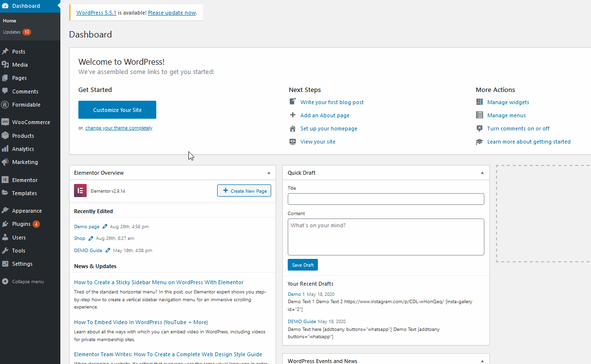Open Learn more about getting started link

[529, 142]
